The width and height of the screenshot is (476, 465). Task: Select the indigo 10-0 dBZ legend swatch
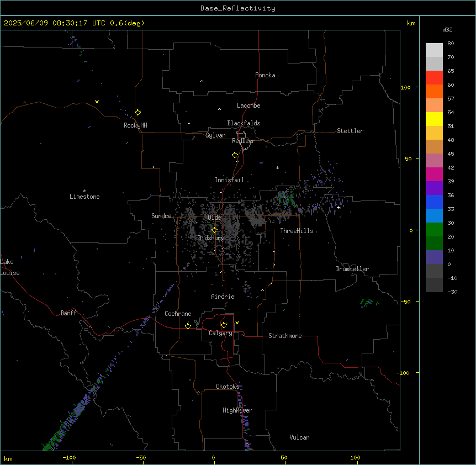click(x=434, y=257)
